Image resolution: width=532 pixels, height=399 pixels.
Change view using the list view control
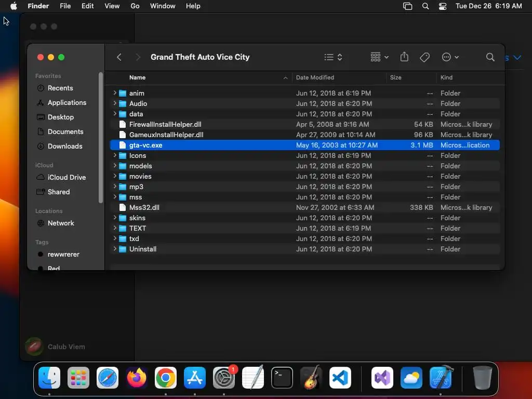[x=333, y=57]
